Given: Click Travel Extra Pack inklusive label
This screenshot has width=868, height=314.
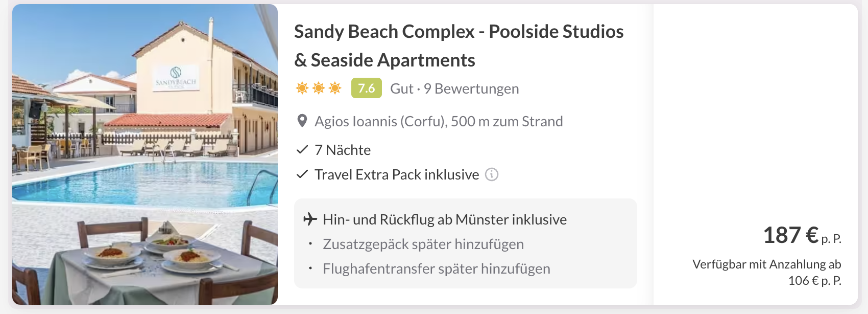Looking at the screenshot, I should point(397,174).
